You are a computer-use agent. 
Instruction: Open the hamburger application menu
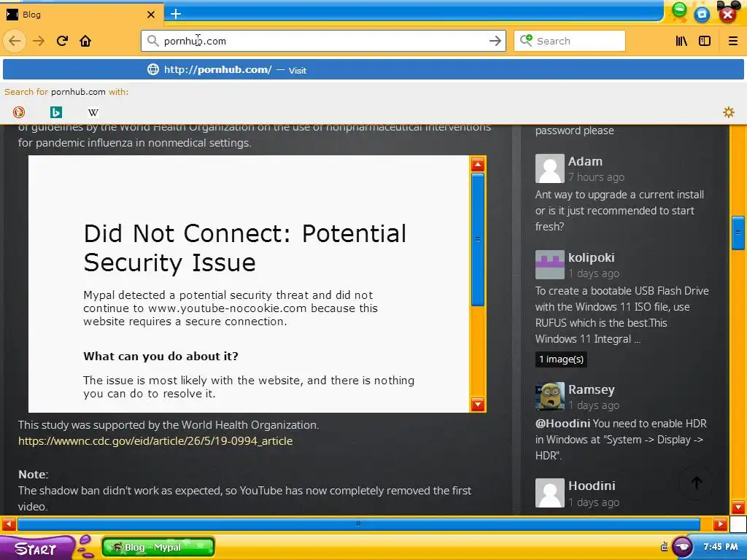click(x=732, y=41)
